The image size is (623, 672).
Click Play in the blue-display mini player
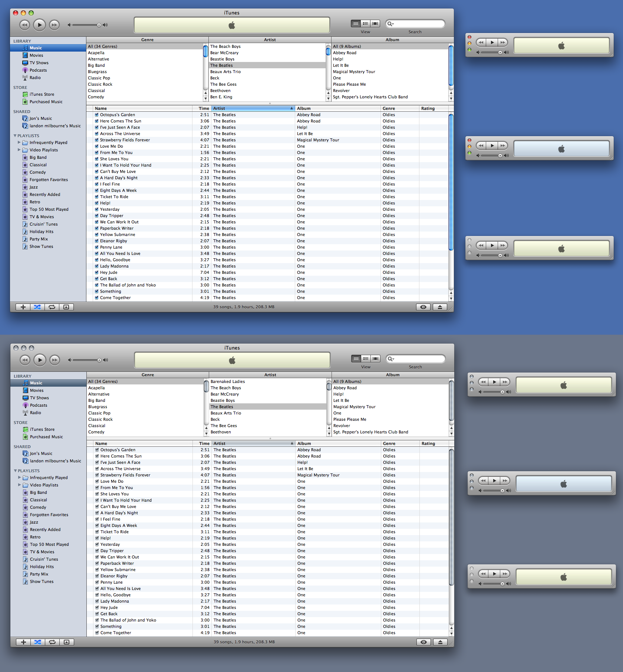(492, 145)
